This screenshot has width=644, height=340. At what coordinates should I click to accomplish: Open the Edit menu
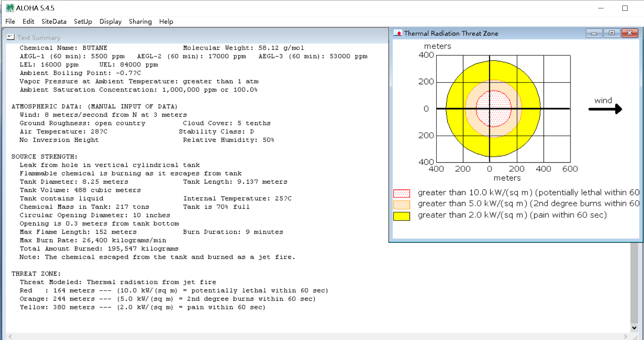pos(28,22)
